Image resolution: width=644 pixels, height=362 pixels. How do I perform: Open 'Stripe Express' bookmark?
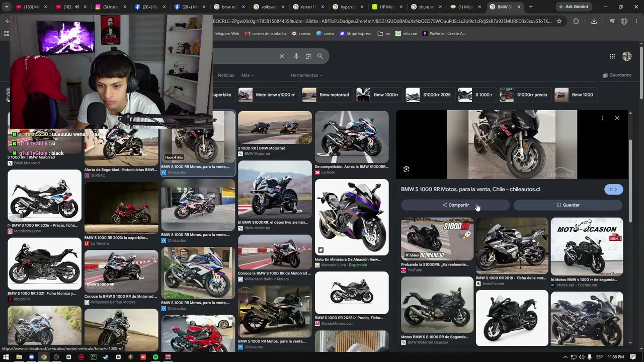point(355,34)
